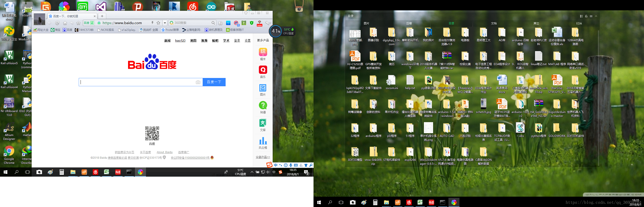Open Baidu 设置 settings link

click(x=247, y=41)
